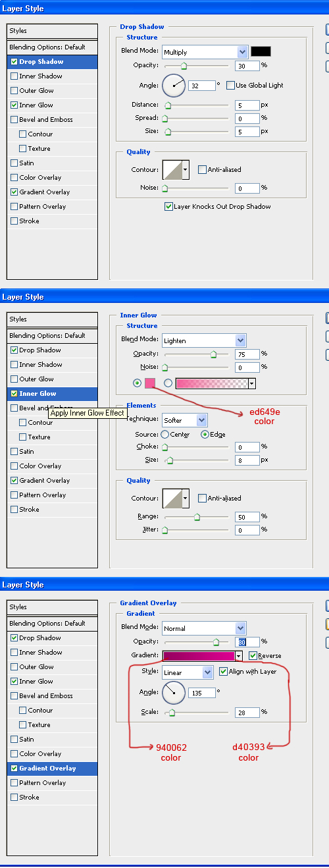
Task: Click the Drop Shadow Distance slider handle
Action: (x=167, y=105)
